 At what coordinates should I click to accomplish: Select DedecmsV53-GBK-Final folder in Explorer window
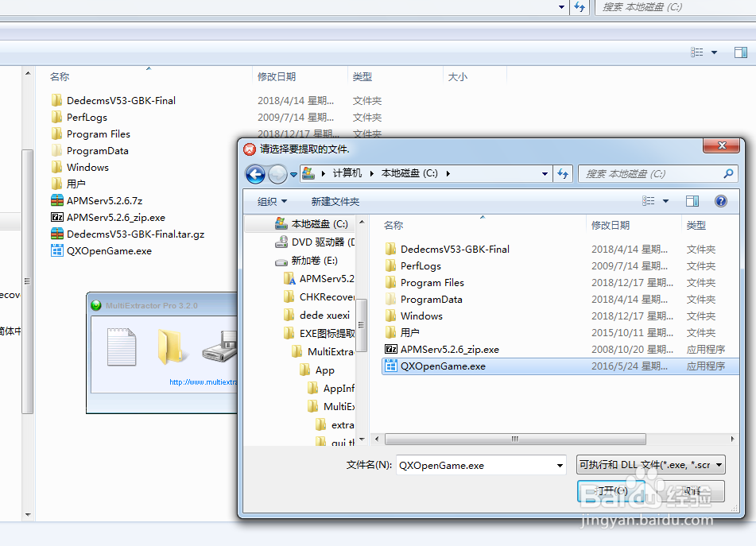pos(114,101)
